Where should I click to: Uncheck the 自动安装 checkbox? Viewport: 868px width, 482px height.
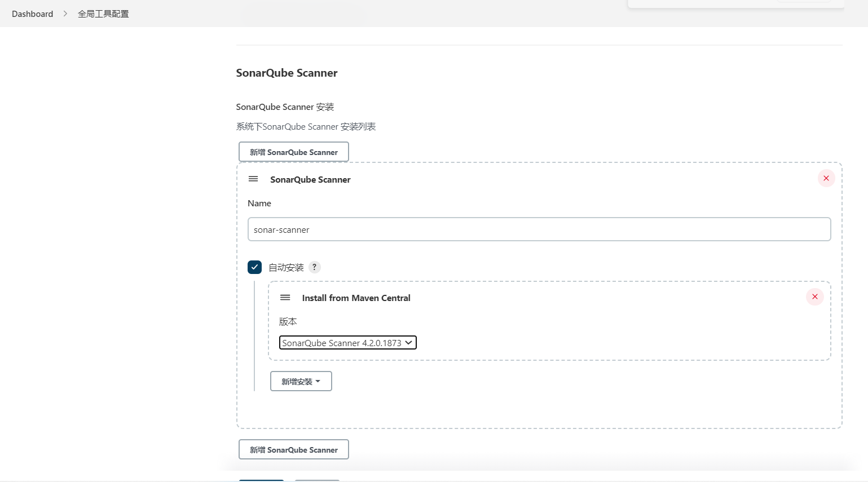(254, 267)
